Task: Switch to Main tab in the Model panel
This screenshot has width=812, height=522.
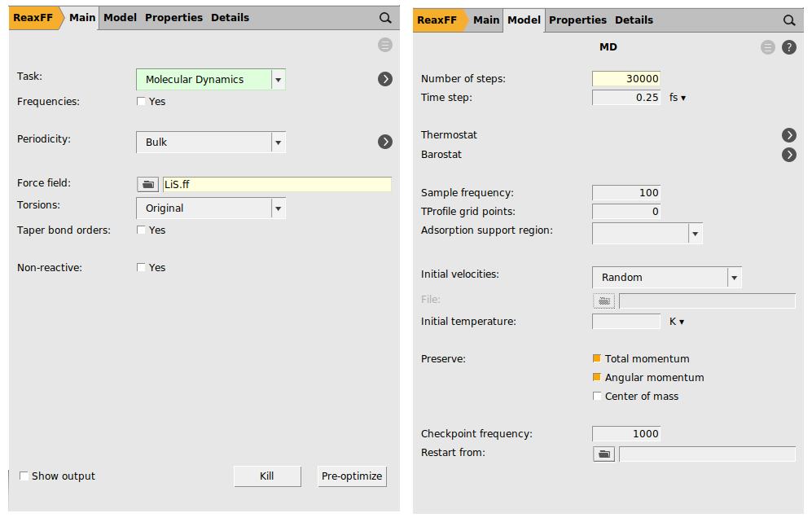Action: point(486,20)
